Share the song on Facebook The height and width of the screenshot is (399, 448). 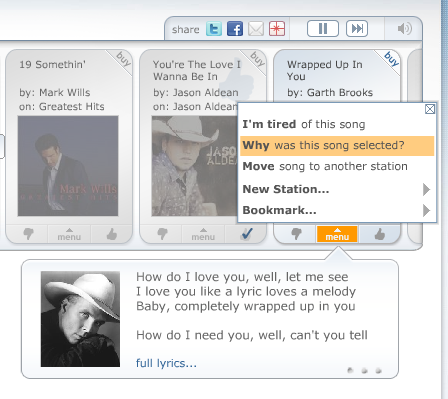pos(235,29)
